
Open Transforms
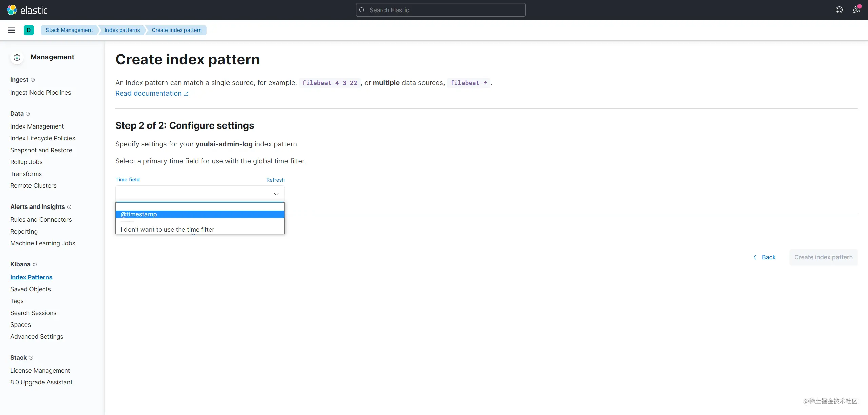pos(26,174)
